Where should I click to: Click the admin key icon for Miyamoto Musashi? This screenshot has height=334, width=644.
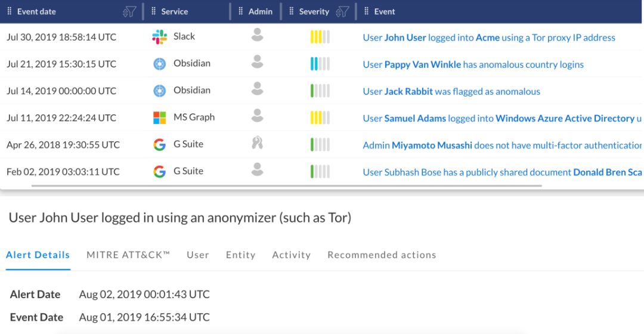(257, 143)
